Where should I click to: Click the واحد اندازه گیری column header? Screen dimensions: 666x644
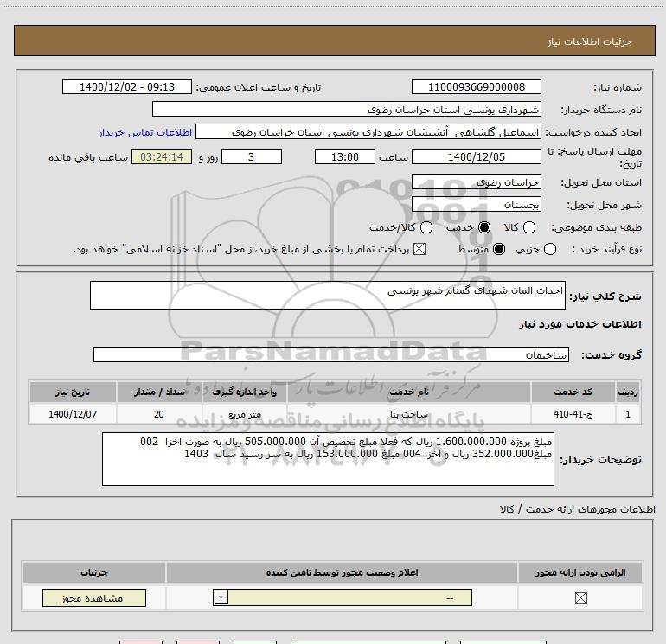click(244, 392)
